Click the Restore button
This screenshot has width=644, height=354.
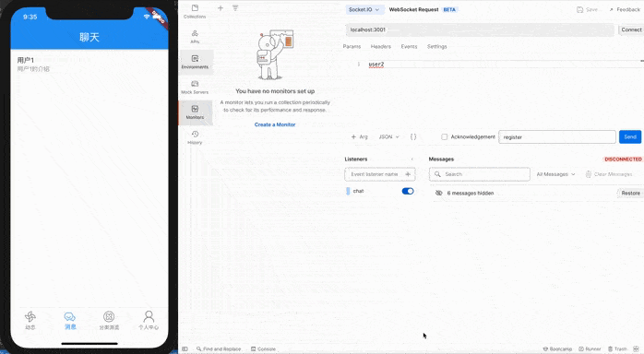click(x=630, y=194)
